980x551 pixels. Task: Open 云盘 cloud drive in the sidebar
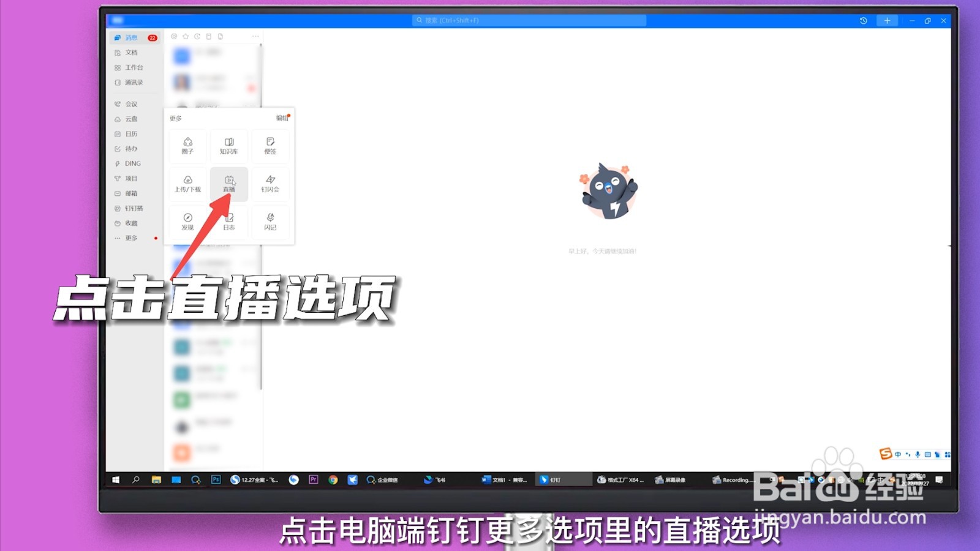(x=126, y=119)
